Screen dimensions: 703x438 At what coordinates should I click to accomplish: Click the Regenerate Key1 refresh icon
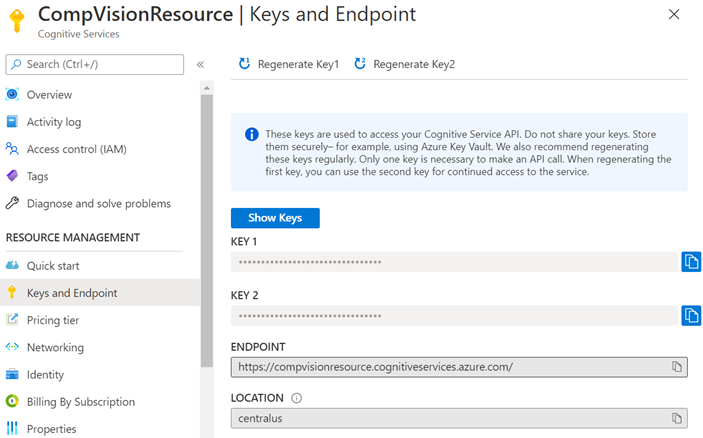[244, 64]
